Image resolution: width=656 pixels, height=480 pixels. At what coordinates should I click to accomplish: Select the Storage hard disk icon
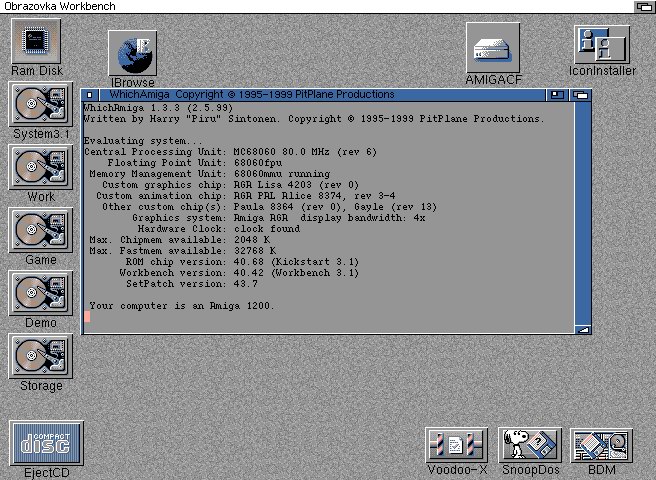[41, 356]
